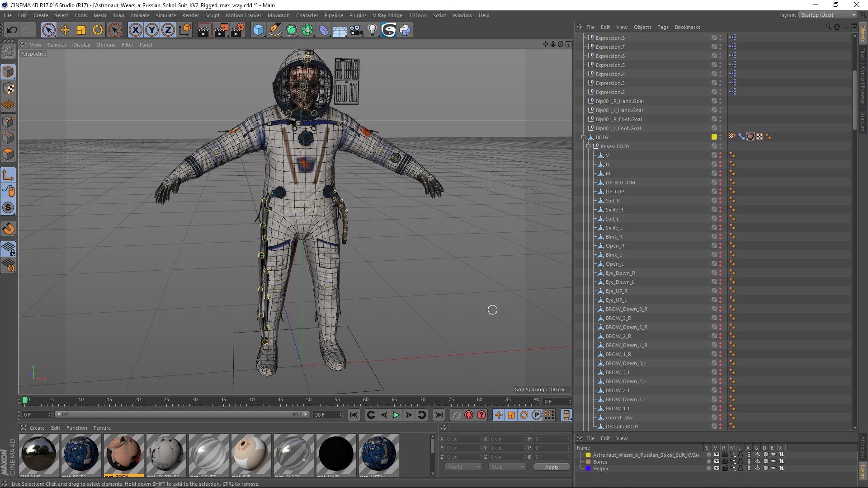Activate the Scale tool
The width and height of the screenshot is (868, 488).
81,30
